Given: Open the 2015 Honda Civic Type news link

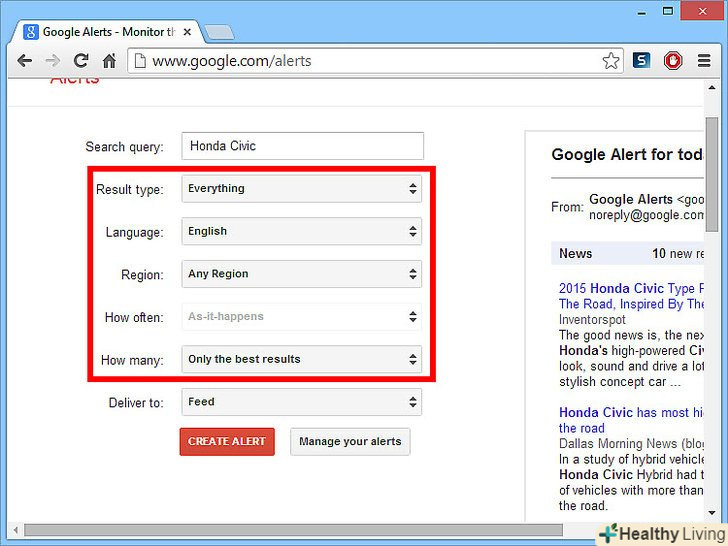Looking at the screenshot, I should click(631, 296).
